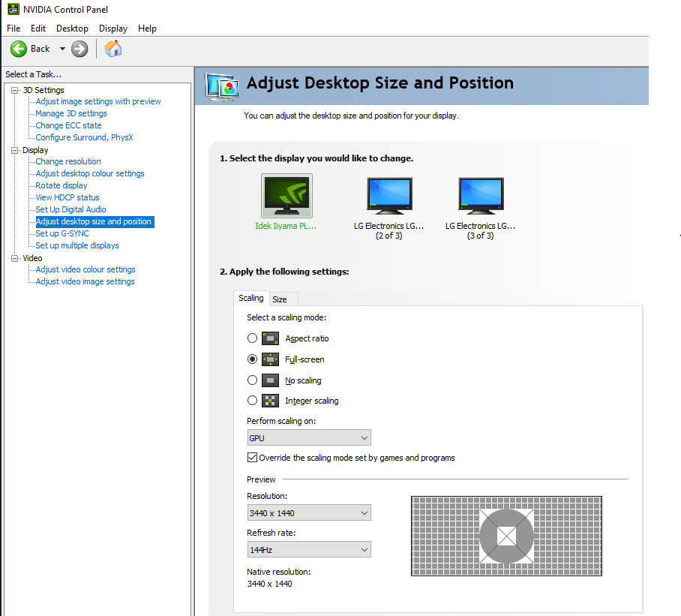The image size is (681, 616).
Task: Select Aspect ratio radio button
Action: (x=252, y=338)
